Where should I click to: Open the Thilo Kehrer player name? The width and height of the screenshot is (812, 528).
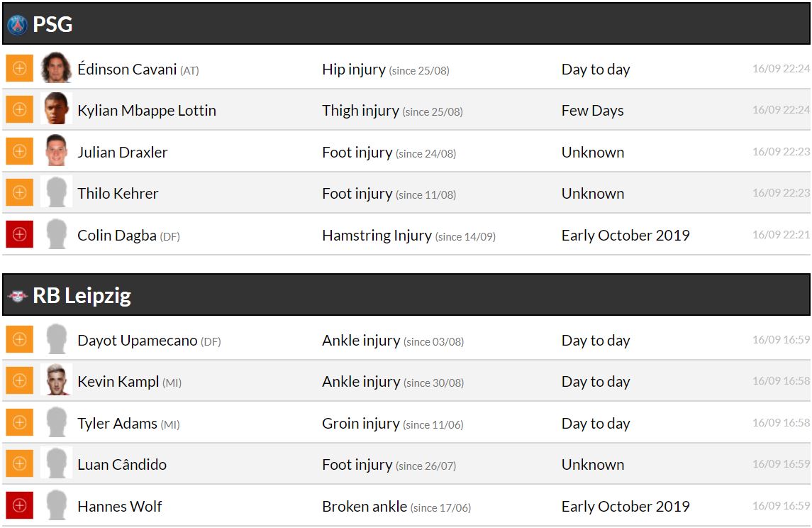[118, 194]
